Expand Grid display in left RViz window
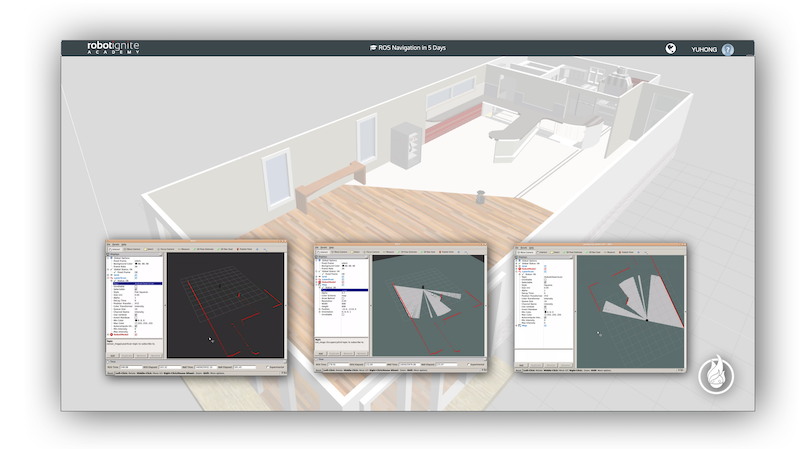 [x=108, y=275]
